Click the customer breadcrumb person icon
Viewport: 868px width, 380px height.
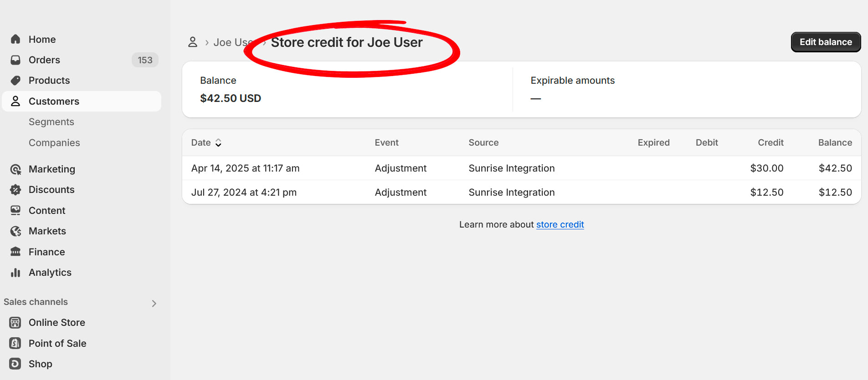(x=193, y=42)
